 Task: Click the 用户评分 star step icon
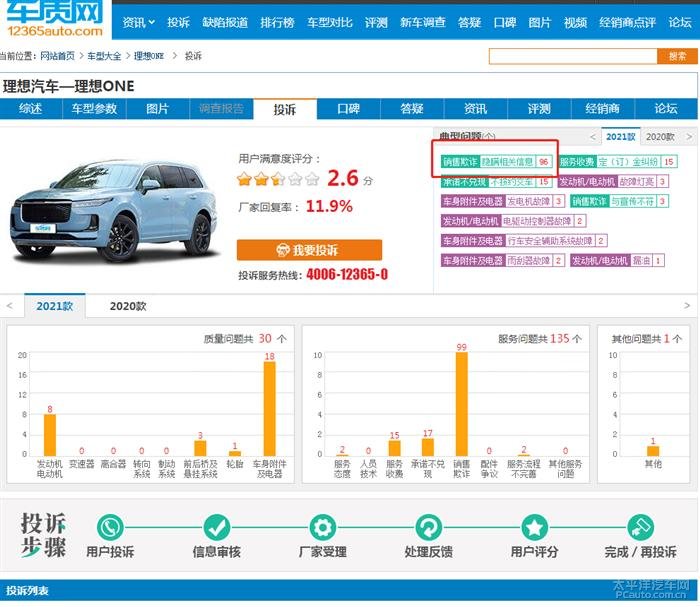[x=534, y=528]
